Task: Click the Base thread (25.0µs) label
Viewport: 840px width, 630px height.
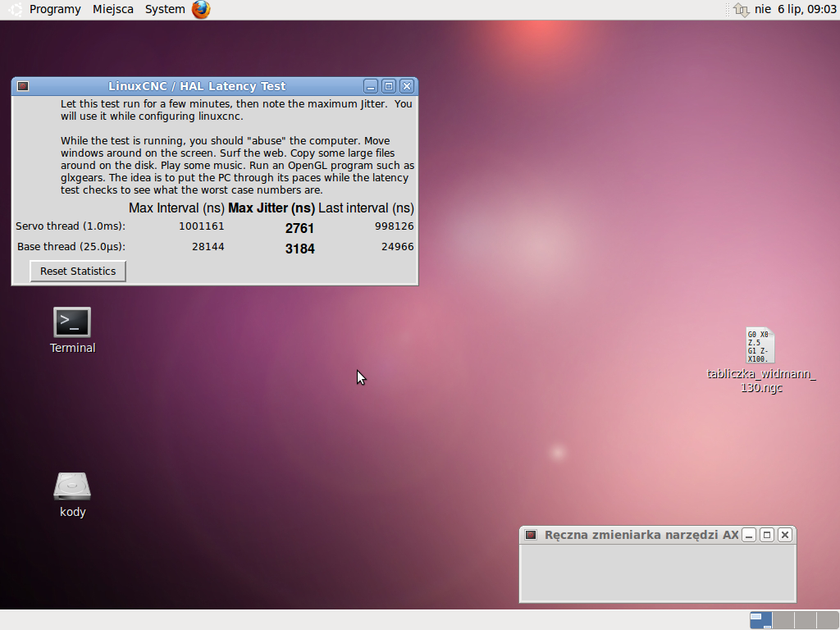Action: [71, 246]
